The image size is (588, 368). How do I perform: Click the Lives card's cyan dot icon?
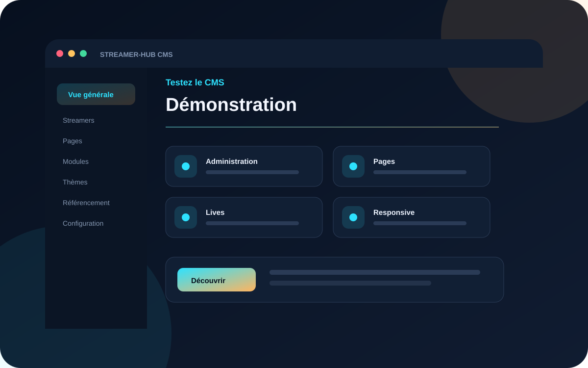pyautogui.click(x=186, y=217)
